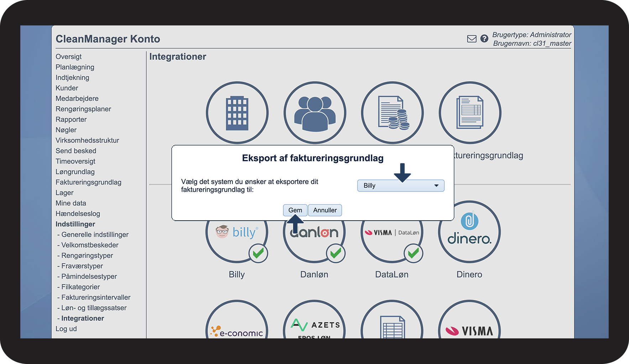Click Log ud link
Screen dimensions: 629x364
click(66, 329)
